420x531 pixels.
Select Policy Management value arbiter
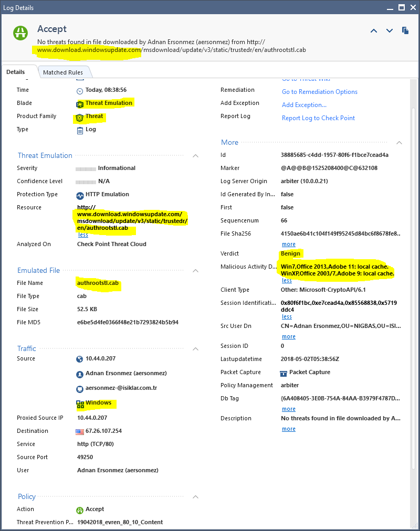[x=290, y=385]
